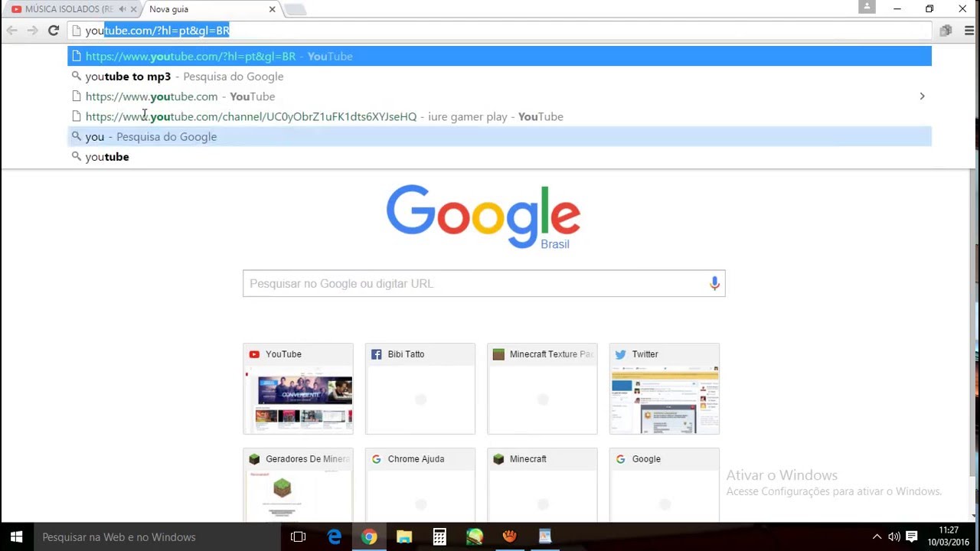Image resolution: width=980 pixels, height=551 pixels.
Task: Open the Calculator taskbar icon
Action: (x=439, y=536)
